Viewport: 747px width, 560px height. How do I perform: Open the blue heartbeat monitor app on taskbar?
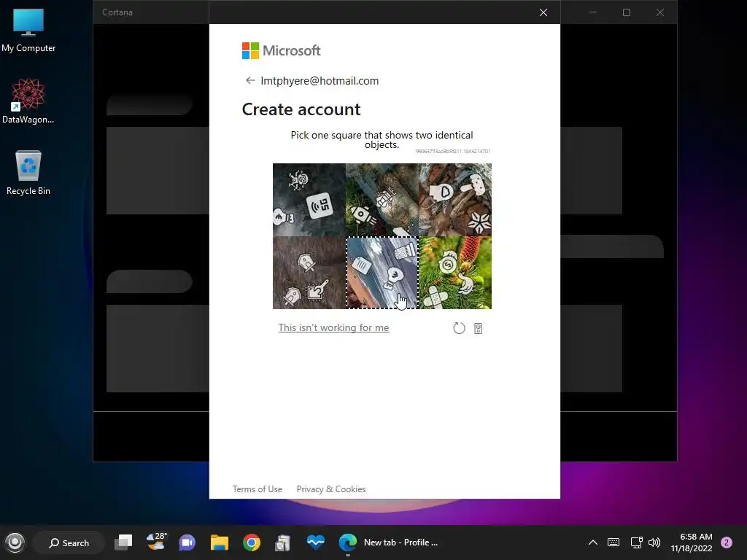coord(315,542)
